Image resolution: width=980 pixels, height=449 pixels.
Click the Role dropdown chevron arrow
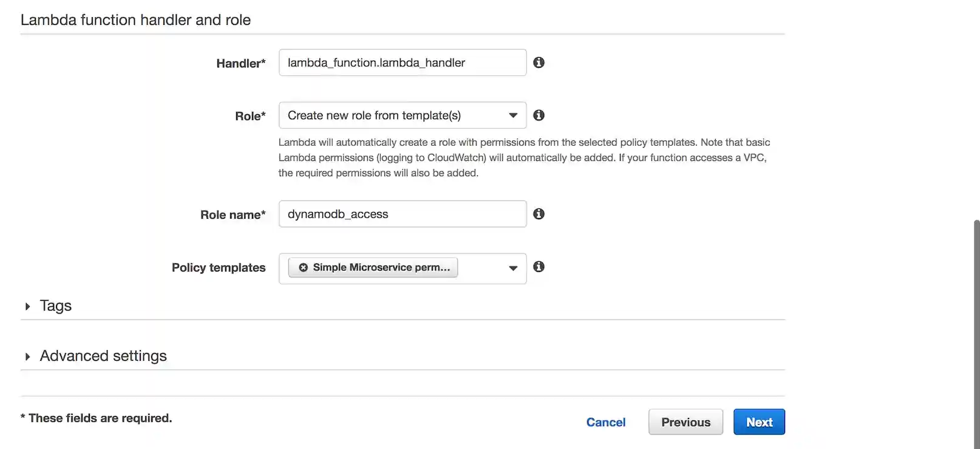(513, 115)
